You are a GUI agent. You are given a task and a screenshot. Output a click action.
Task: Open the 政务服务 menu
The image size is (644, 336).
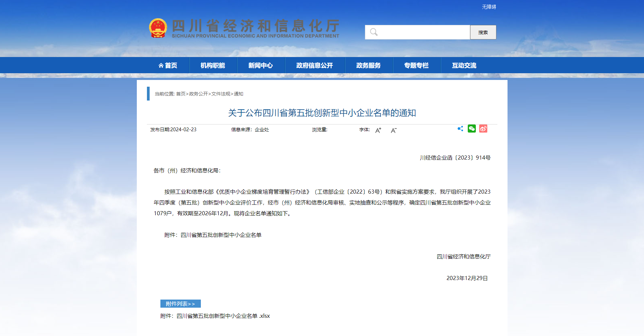369,65
